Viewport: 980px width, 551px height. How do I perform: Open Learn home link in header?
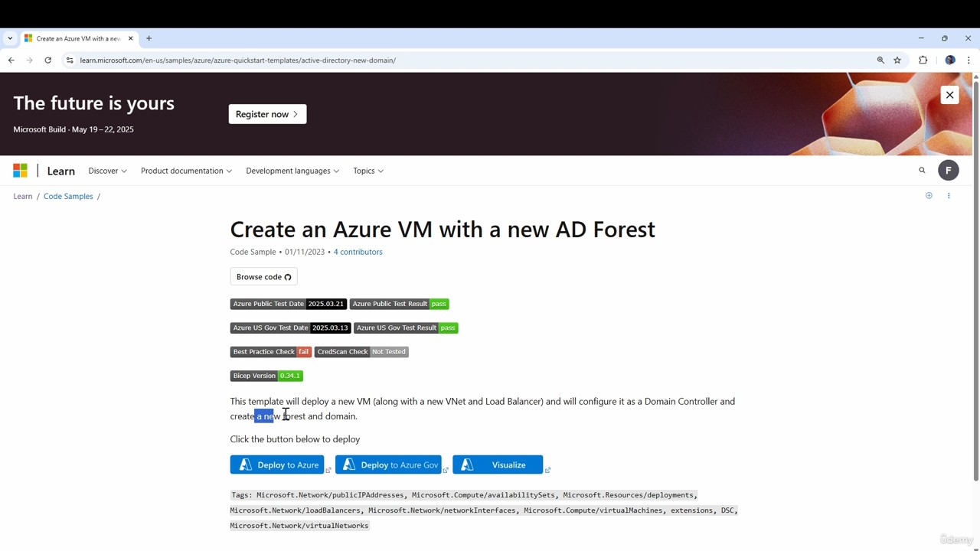point(60,171)
